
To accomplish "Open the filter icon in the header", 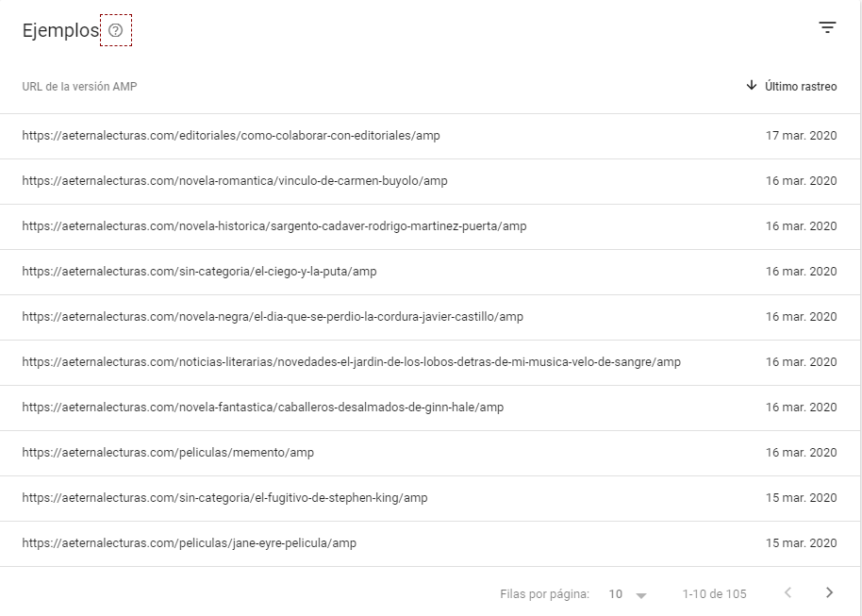I will [827, 27].
